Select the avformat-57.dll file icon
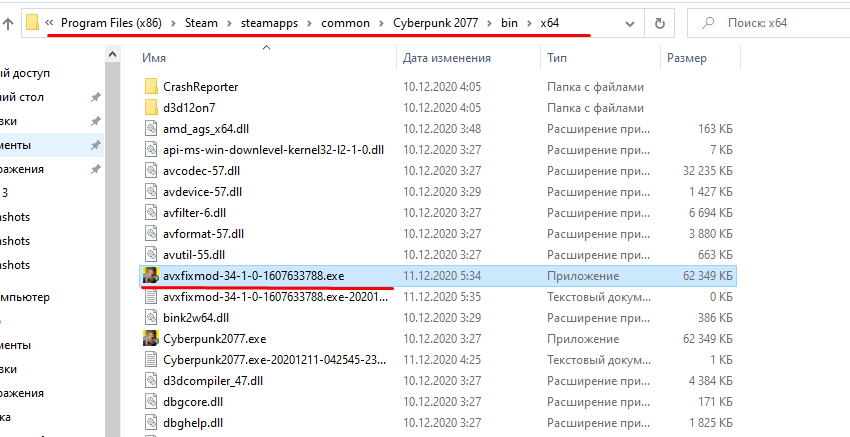This screenshot has height=437, width=850. 151,234
